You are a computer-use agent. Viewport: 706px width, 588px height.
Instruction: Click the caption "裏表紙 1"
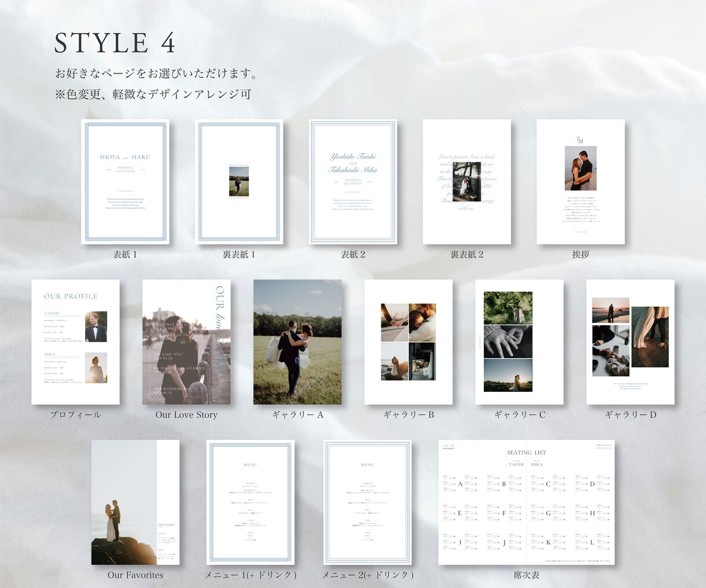click(x=239, y=254)
